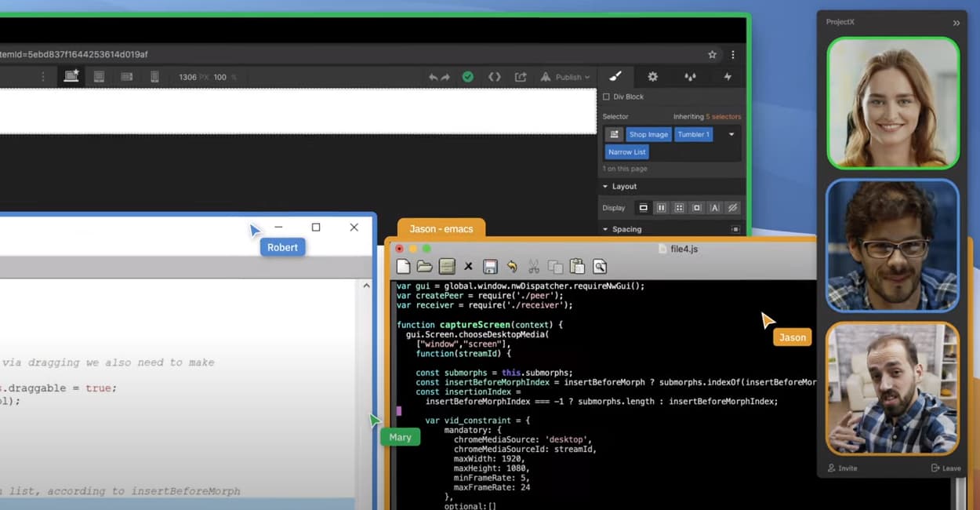Click the lightning quick actions icon
The image size is (980, 510).
point(727,76)
